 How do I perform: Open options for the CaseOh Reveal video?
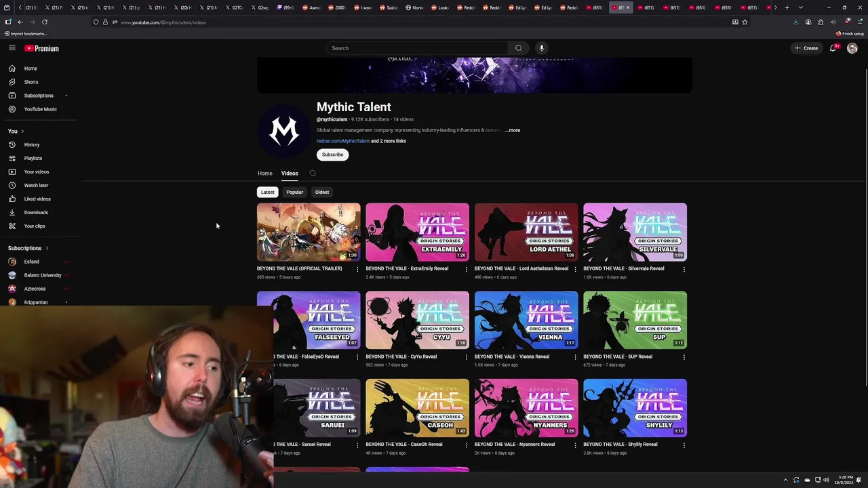coord(466,445)
